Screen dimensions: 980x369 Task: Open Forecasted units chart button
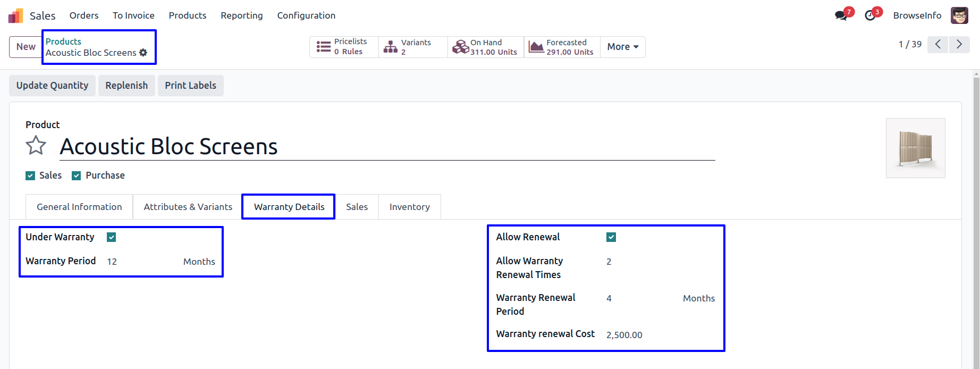pyautogui.click(x=562, y=47)
